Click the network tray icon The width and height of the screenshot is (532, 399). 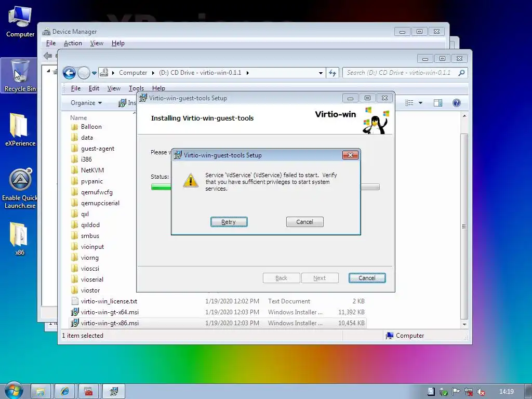(x=468, y=392)
